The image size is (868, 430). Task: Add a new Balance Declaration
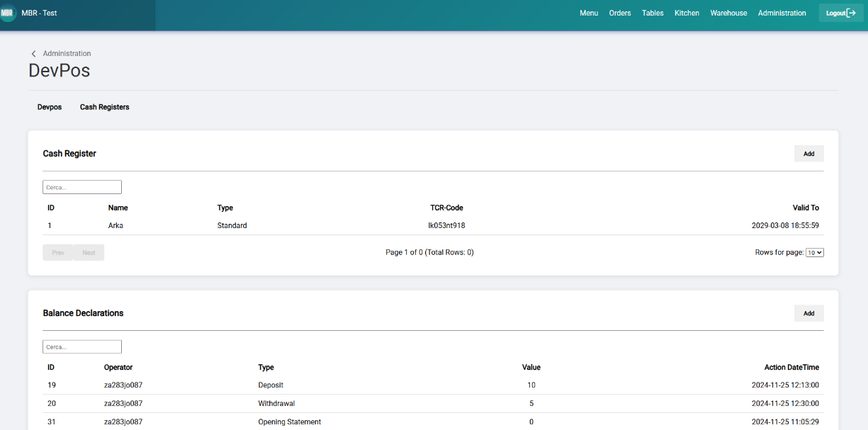click(x=808, y=313)
